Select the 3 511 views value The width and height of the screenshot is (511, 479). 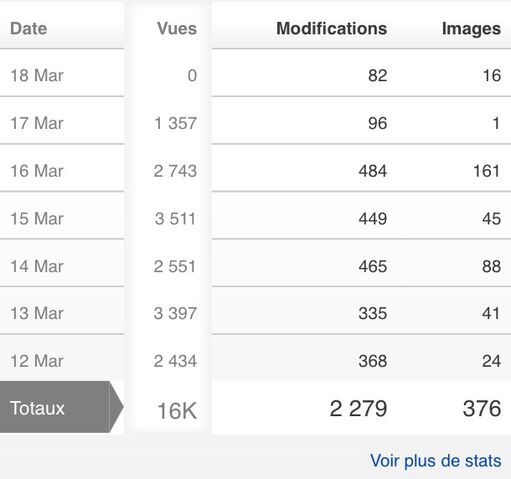tap(175, 219)
